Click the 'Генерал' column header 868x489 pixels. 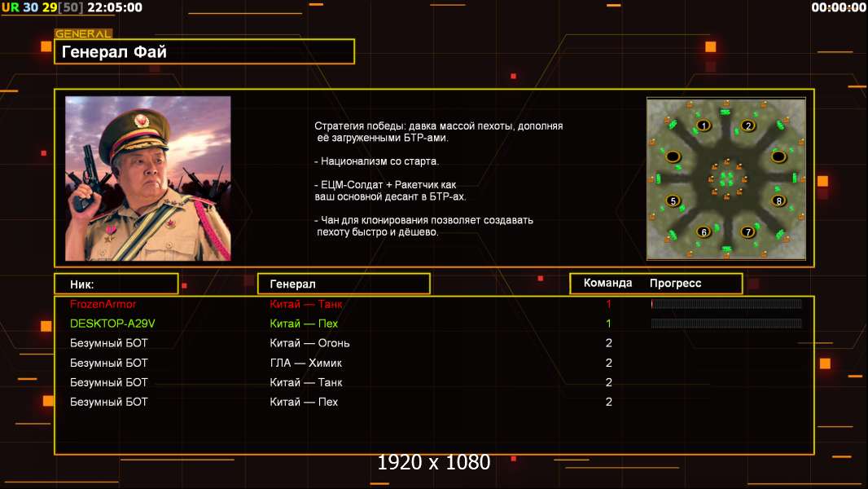pyautogui.click(x=344, y=284)
